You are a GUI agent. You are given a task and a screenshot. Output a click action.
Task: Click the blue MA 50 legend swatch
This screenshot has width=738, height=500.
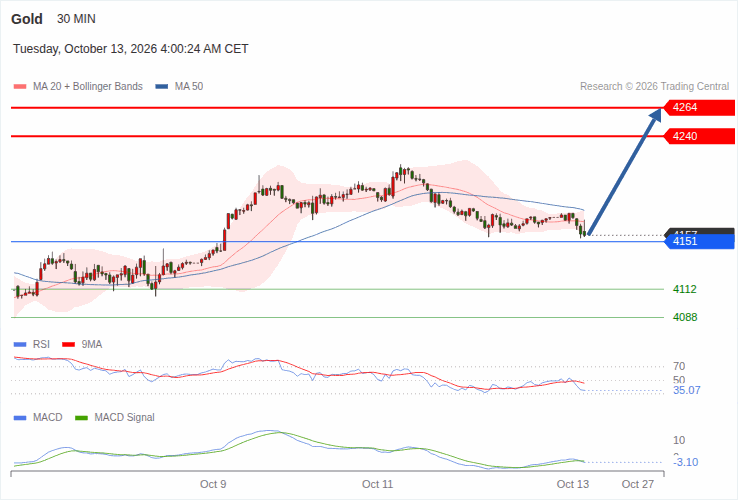point(161,87)
